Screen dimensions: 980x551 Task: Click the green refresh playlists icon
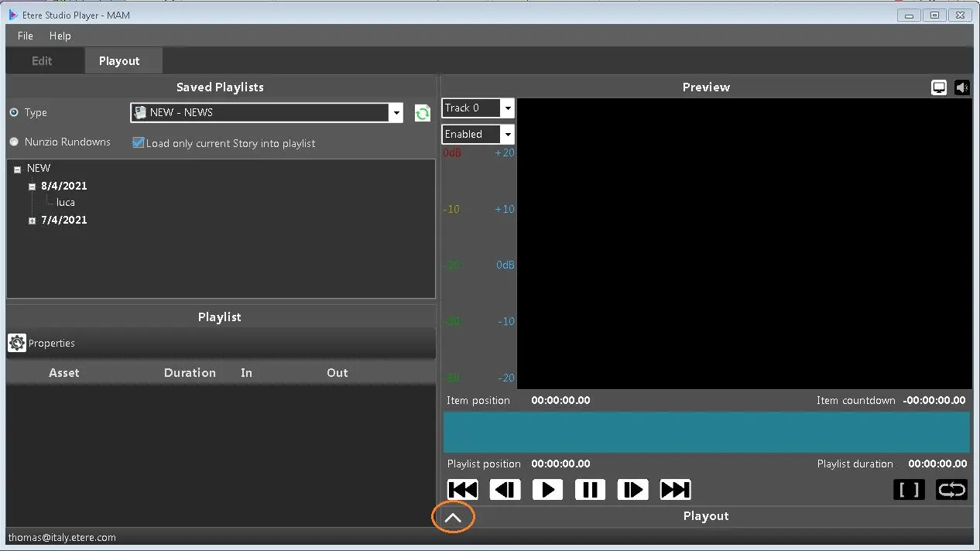[x=423, y=113]
